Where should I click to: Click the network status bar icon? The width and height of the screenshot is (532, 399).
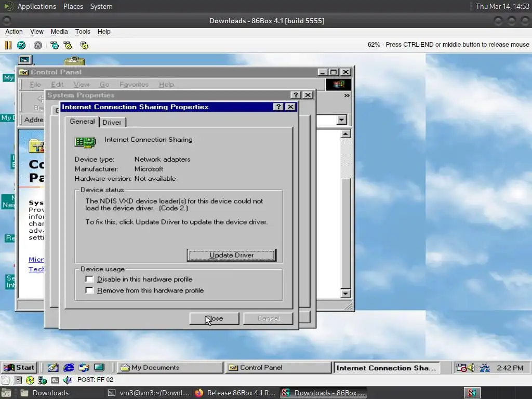click(43, 380)
